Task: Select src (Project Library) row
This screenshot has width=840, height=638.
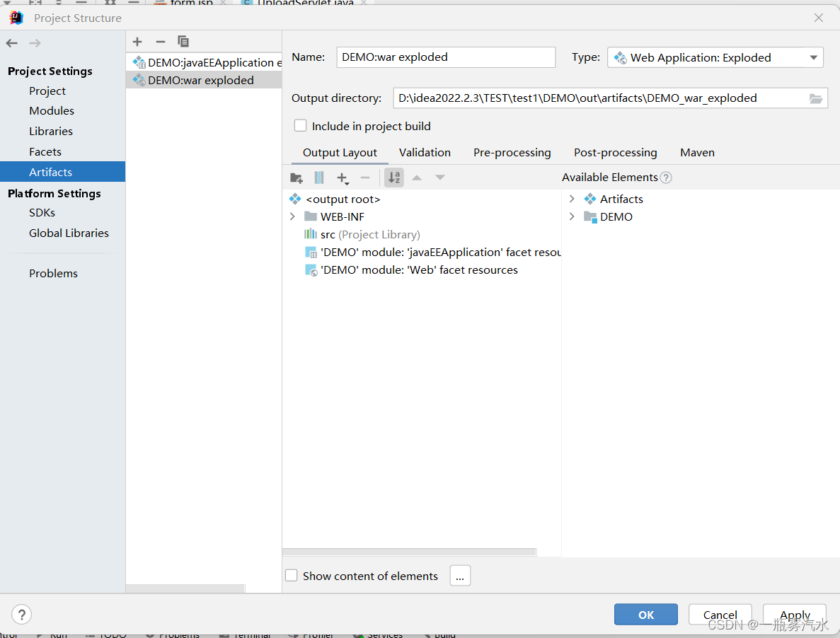Action: coord(422,234)
